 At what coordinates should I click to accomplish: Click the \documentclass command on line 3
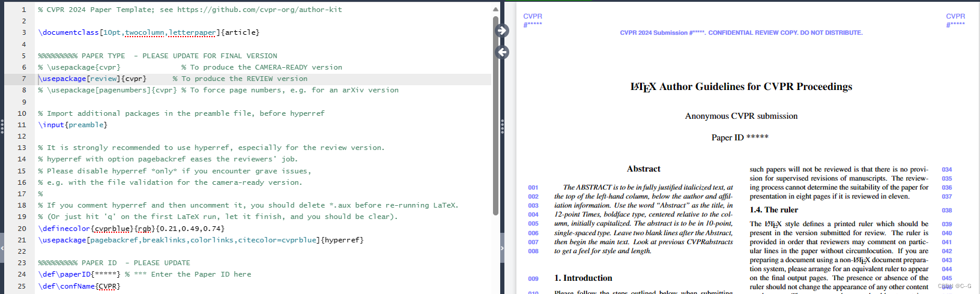pos(68,32)
